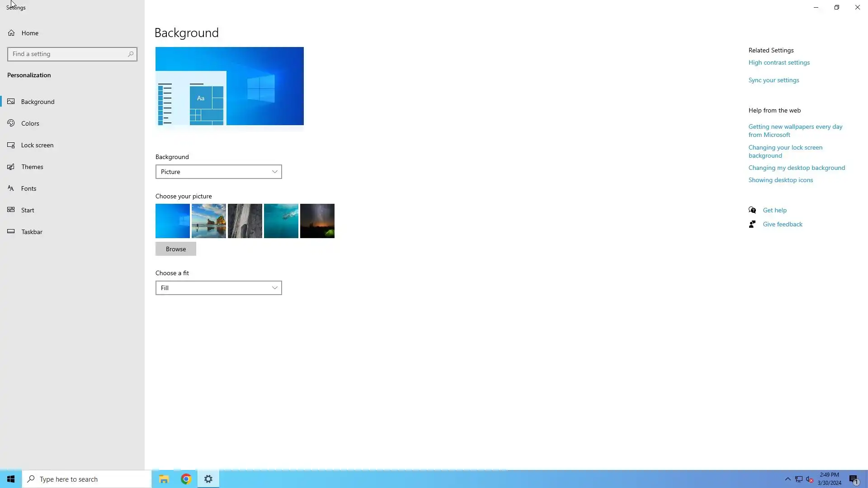The image size is (868, 488).
Task: Click the Get help link
Action: pos(774,210)
